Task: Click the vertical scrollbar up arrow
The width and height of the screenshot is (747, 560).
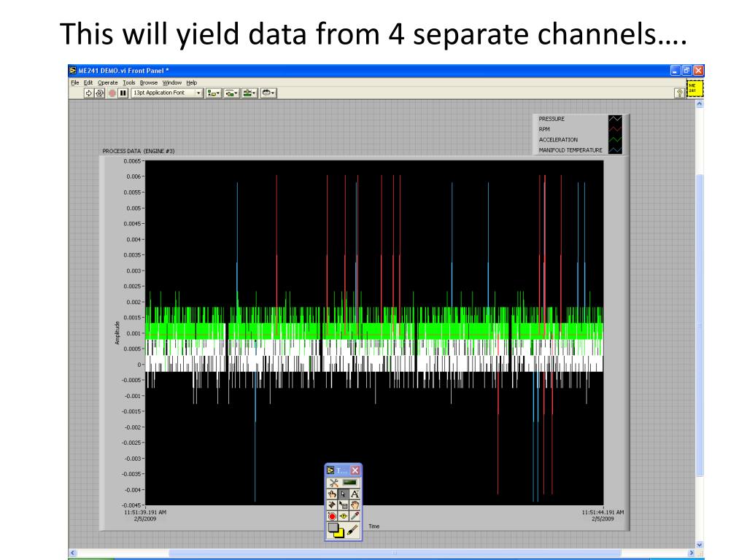Action: point(700,104)
